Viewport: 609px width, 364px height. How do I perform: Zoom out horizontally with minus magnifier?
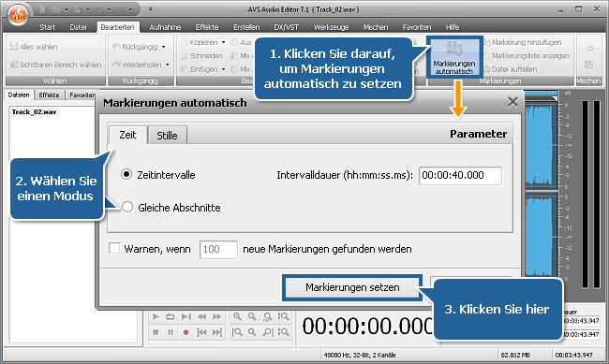pos(252,316)
